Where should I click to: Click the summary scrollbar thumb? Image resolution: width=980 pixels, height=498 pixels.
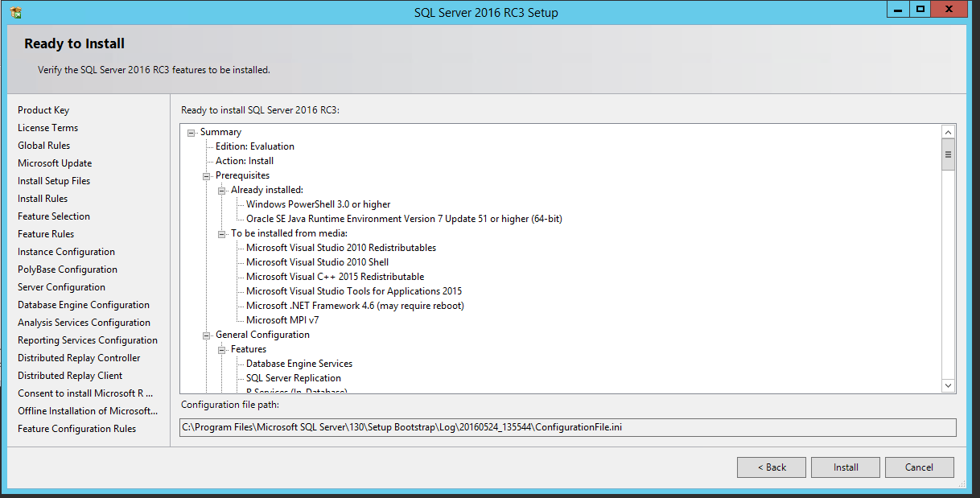[x=949, y=154]
